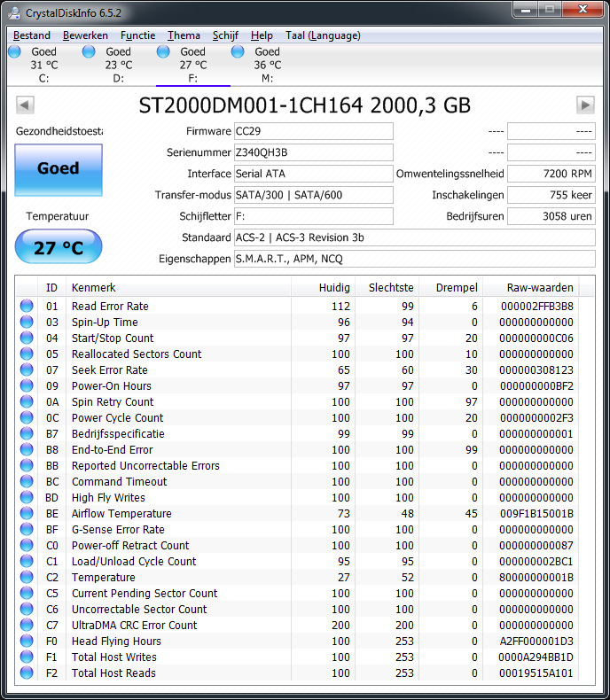610x700 pixels.
Task: Click status orb of Start/Stop Count row
Action: pyautogui.click(x=27, y=338)
